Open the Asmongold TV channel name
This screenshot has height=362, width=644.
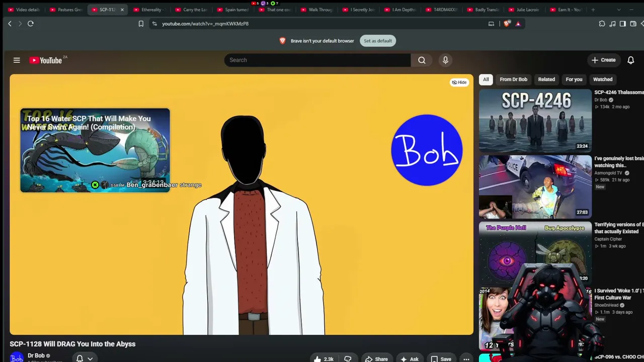(x=608, y=173)
